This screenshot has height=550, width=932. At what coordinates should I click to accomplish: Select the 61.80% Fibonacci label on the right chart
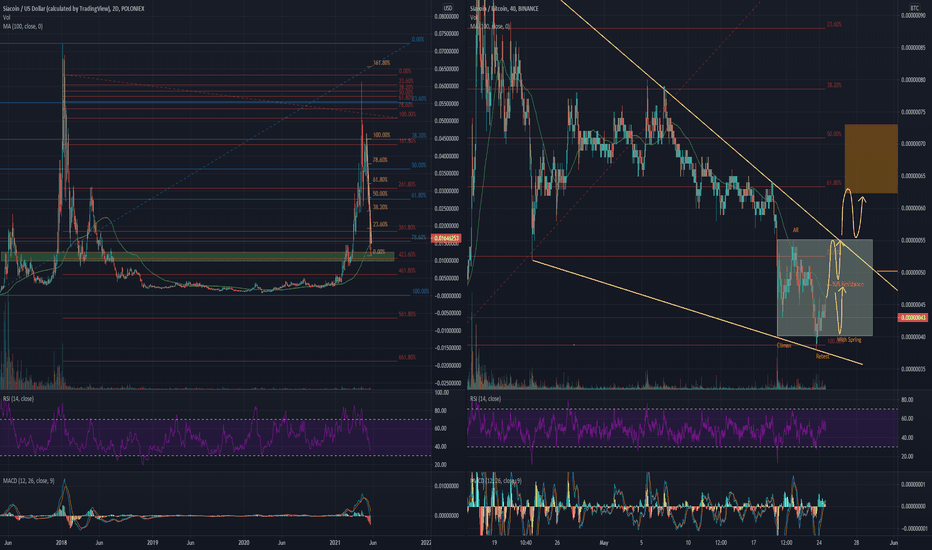[x=834, y=183]
